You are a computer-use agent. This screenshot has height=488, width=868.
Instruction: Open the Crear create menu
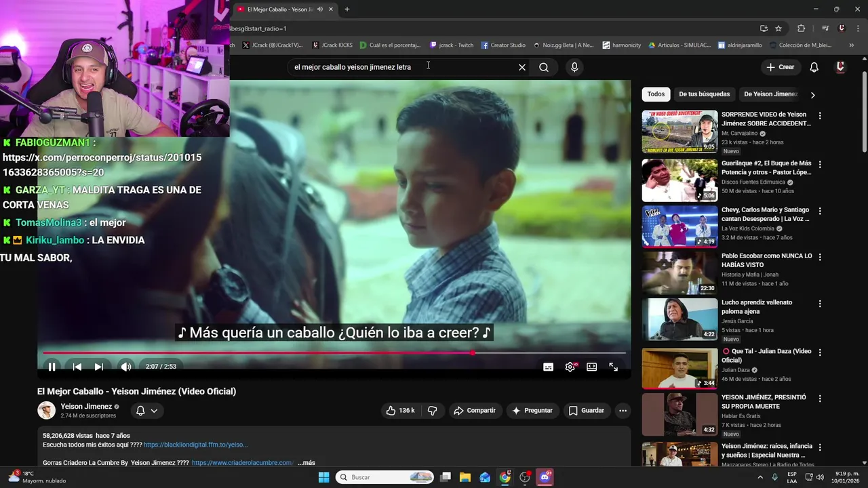tap(780, 67)
